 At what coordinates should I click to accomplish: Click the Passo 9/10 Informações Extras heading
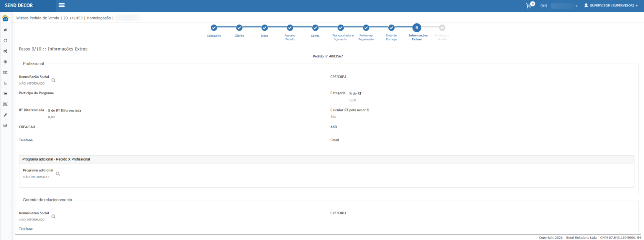(53, 49)
